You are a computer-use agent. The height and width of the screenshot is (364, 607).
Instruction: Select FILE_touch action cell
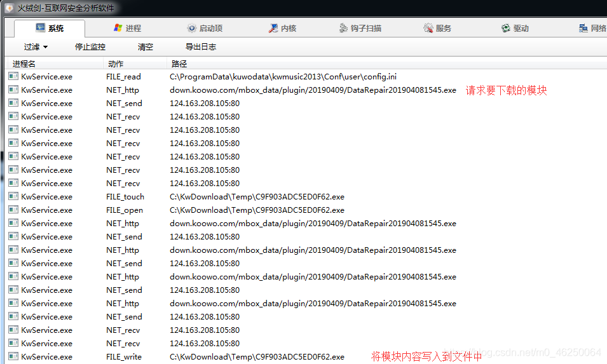(125, 196)
